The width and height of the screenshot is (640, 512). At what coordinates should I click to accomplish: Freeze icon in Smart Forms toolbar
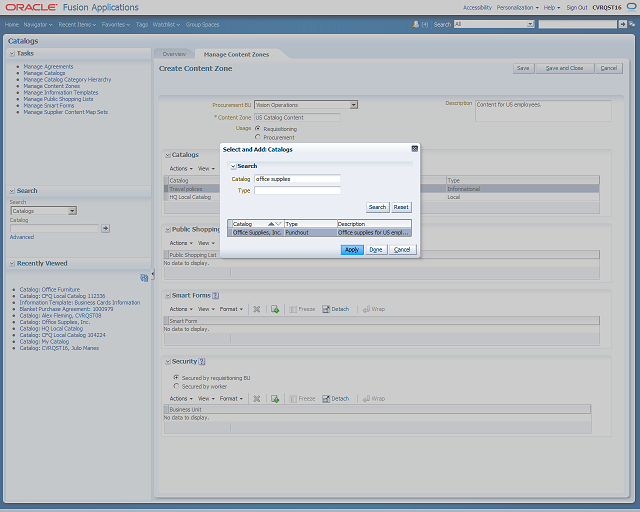click(x=302, y=309)
